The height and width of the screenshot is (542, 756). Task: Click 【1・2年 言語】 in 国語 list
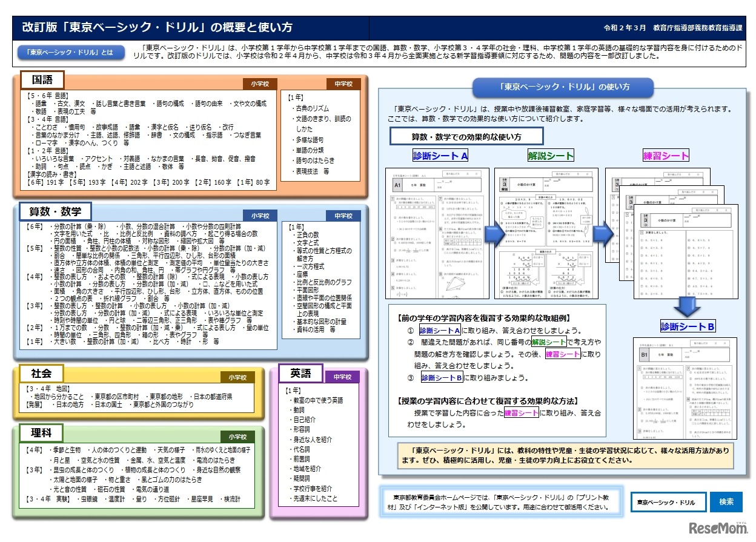pos(47,150)
